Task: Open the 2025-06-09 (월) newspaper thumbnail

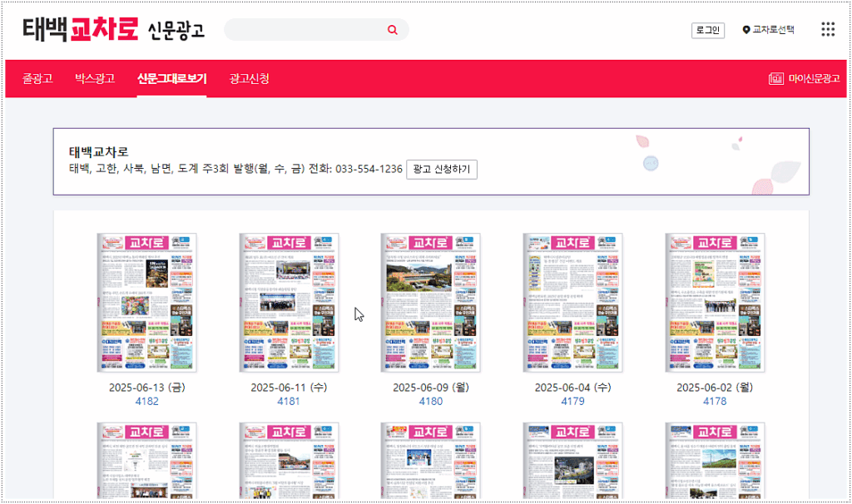Action: (430, 303)
